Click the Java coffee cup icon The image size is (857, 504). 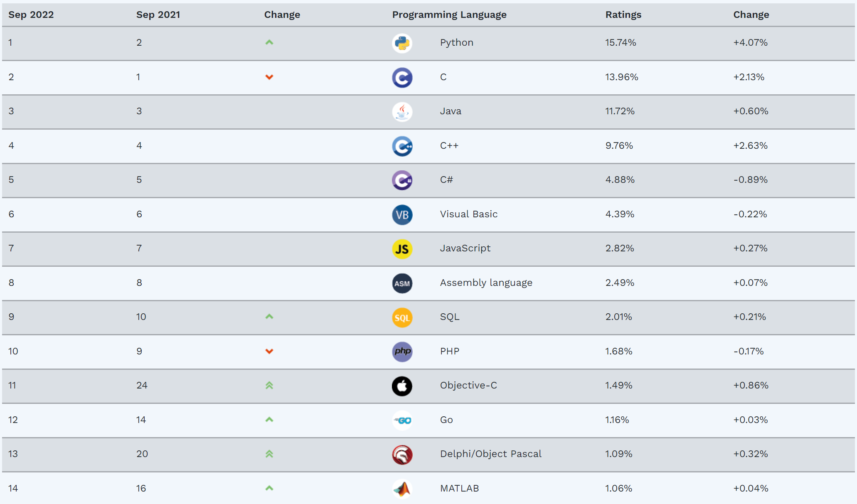click(x=402, y=112)
